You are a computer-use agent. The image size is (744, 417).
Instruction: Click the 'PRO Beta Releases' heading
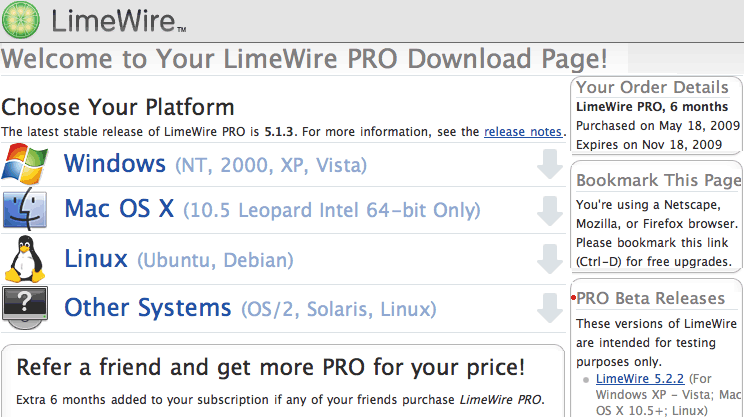651,298
